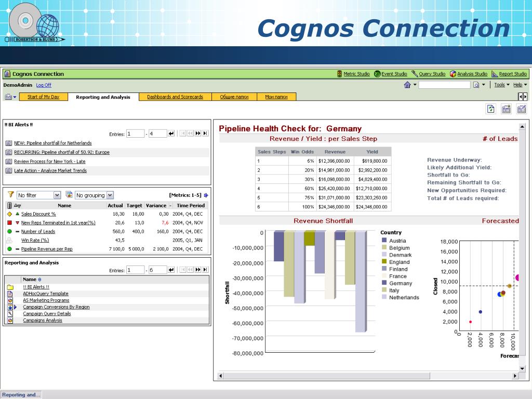Screen dimensions: 532x399
Task: Open NEW: Pipeline shortfall for Netherlands alert
Action: point(53,143)
